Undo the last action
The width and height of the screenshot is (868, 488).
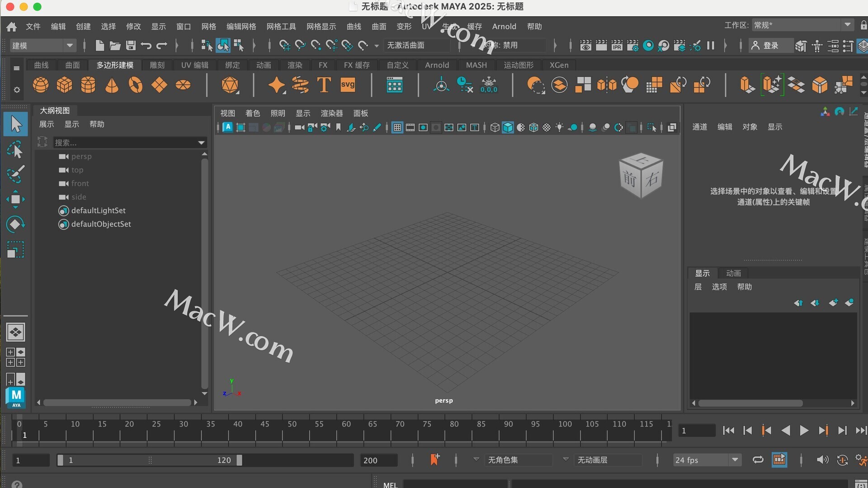pyautogui.click(x=146, y=45)
